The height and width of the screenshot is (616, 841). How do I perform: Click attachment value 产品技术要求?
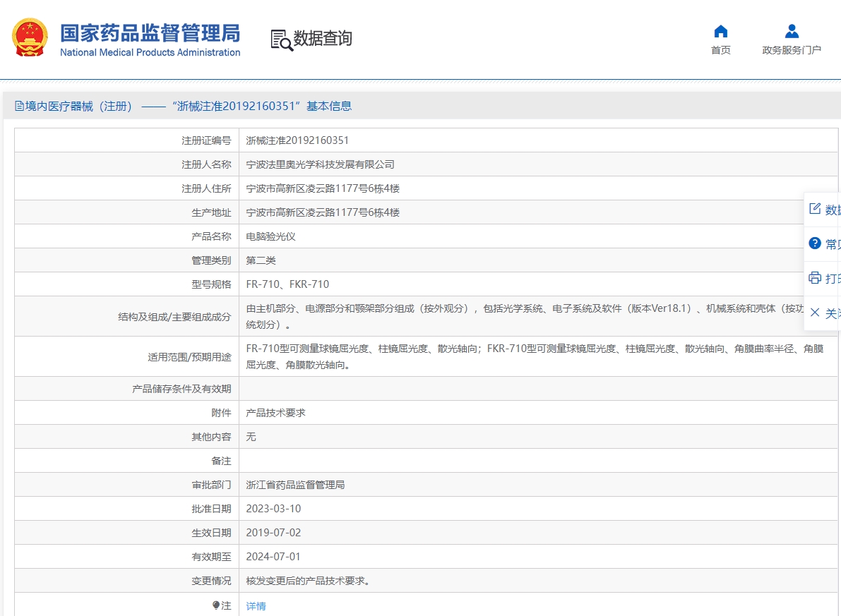coord(275,413)
